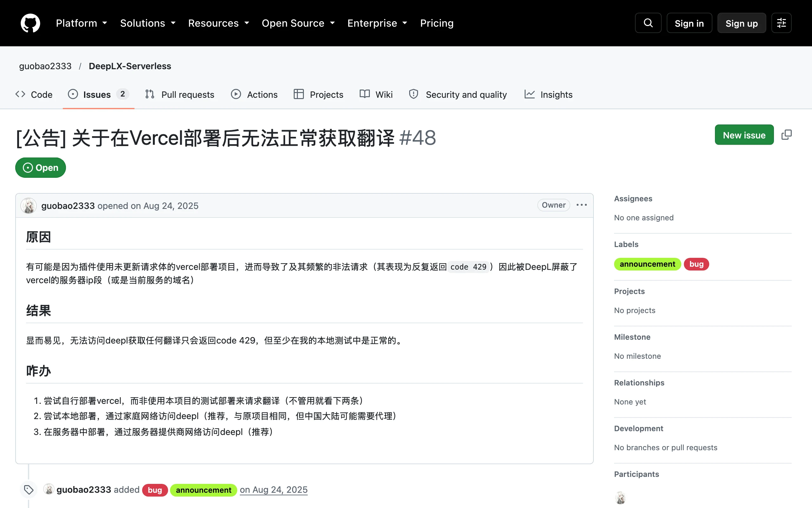Click the 'on Aug 24, 2025' timestamp in the issue header

(x=165, y=206)
